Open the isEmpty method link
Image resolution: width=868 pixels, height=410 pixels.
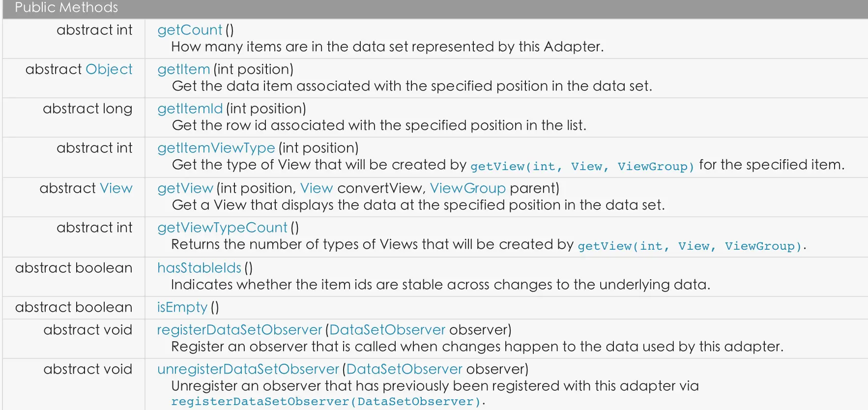pos(182,307)
